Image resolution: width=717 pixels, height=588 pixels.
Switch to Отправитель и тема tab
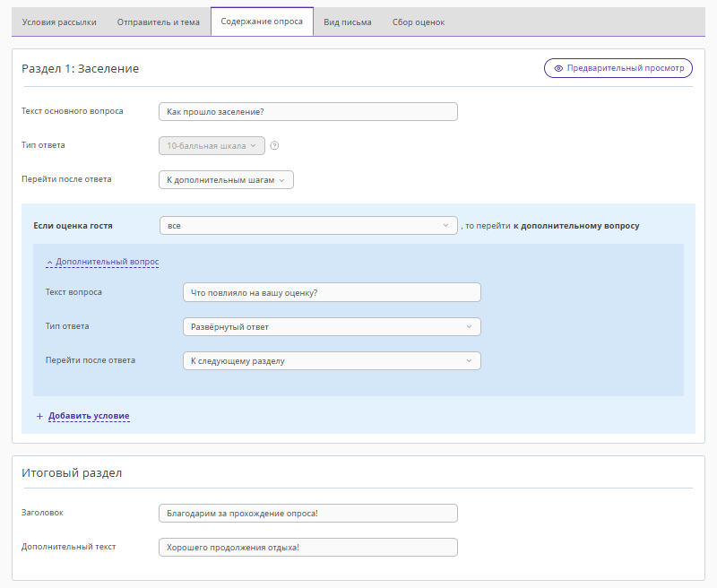tap(159, 22)
